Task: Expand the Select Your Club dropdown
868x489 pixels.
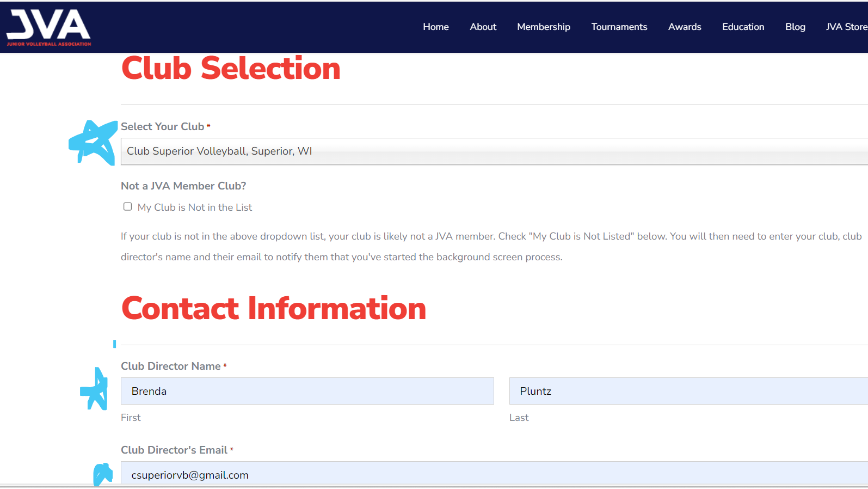Action: 494,151
